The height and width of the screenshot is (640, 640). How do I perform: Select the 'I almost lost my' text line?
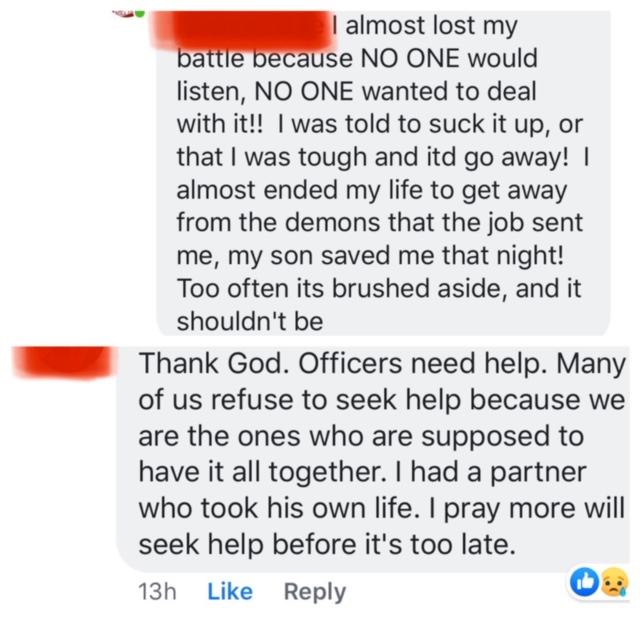(x=426, y=26)
